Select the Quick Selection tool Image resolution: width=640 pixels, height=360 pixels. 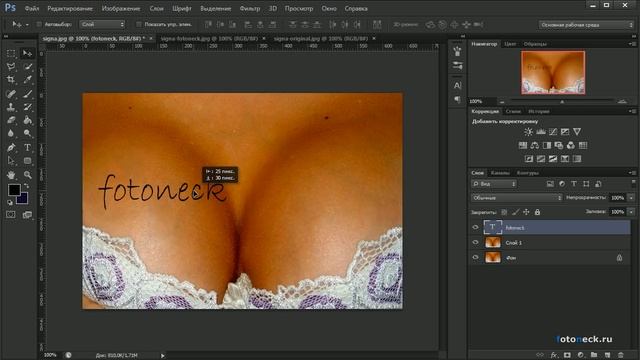[27, 67]
